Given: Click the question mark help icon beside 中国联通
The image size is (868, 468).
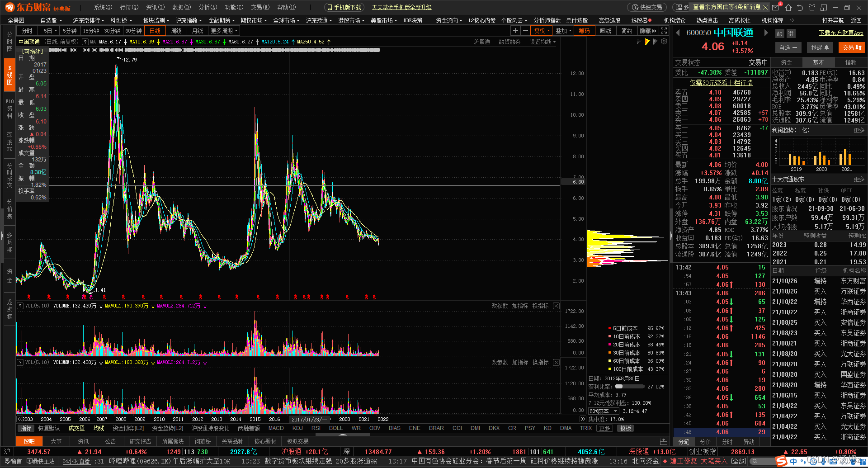Looking at the screenshot, I should pos(85,42).
